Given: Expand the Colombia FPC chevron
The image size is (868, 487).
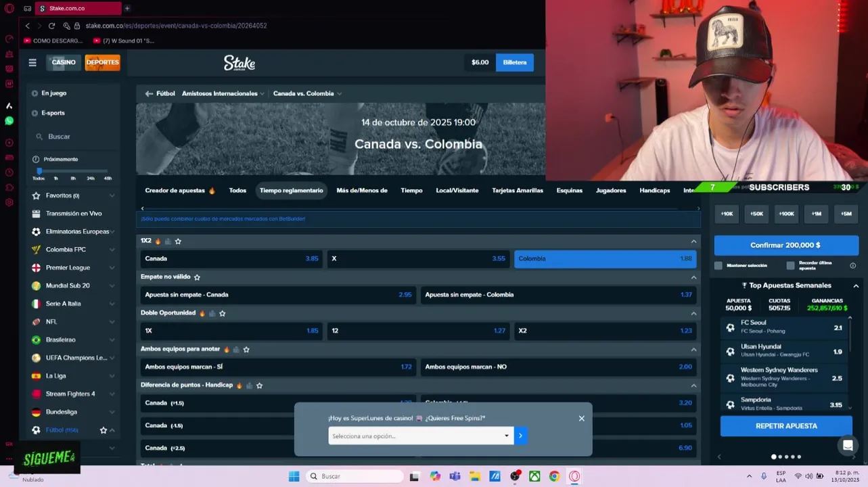Looking at the screenshot, I should pyautogui.click(x=112, y=250).
